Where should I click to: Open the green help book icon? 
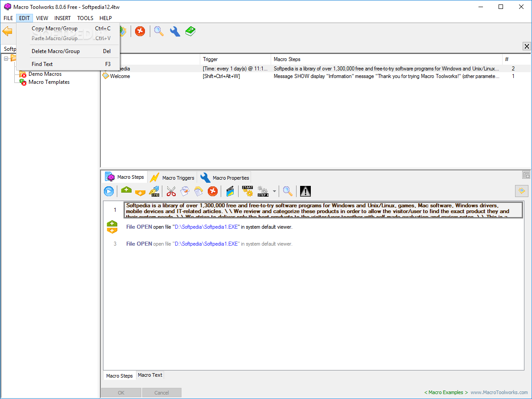click(190, 31)
